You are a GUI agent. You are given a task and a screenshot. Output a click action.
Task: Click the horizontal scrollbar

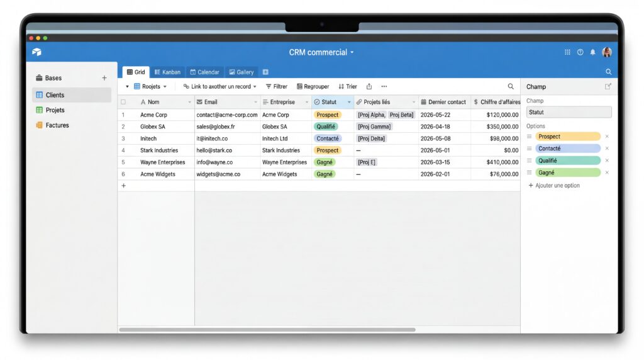[x=267, y=330]
